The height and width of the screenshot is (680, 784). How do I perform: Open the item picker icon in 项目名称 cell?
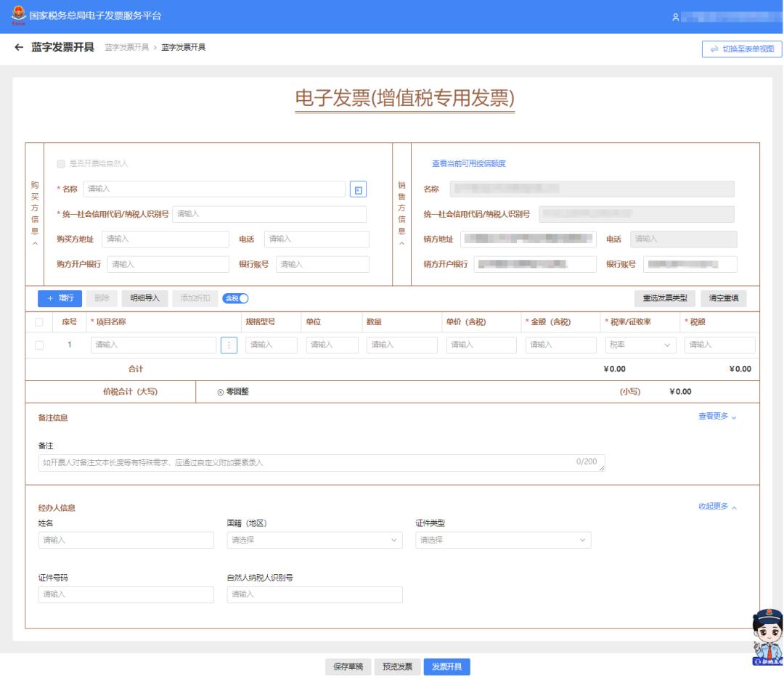[230, 346]
